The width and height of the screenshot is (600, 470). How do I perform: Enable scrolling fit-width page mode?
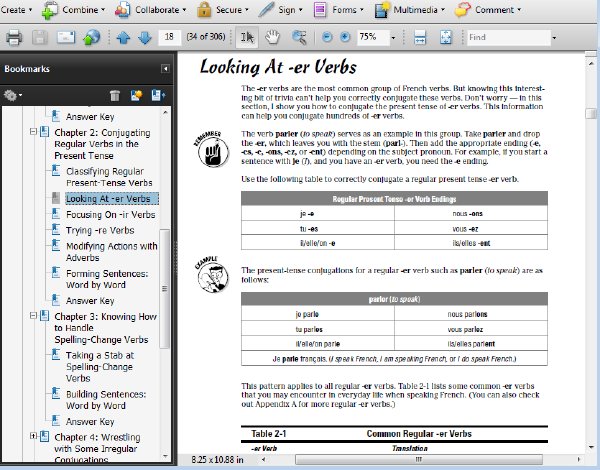[420, 37]
